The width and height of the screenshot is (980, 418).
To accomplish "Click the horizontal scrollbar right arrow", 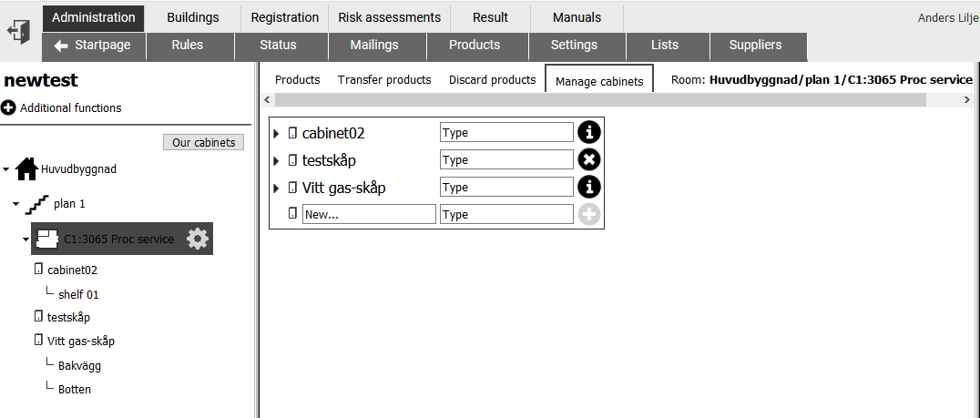I will [967, 100].
